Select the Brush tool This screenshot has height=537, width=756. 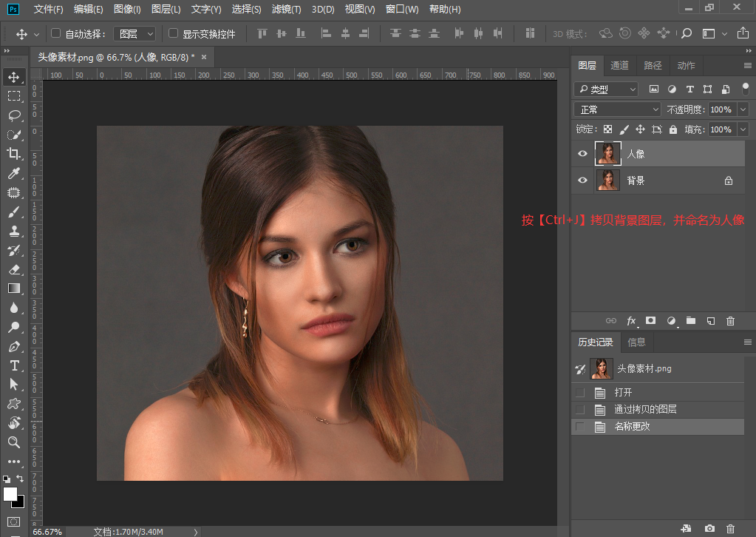click(x=14, y=212)
